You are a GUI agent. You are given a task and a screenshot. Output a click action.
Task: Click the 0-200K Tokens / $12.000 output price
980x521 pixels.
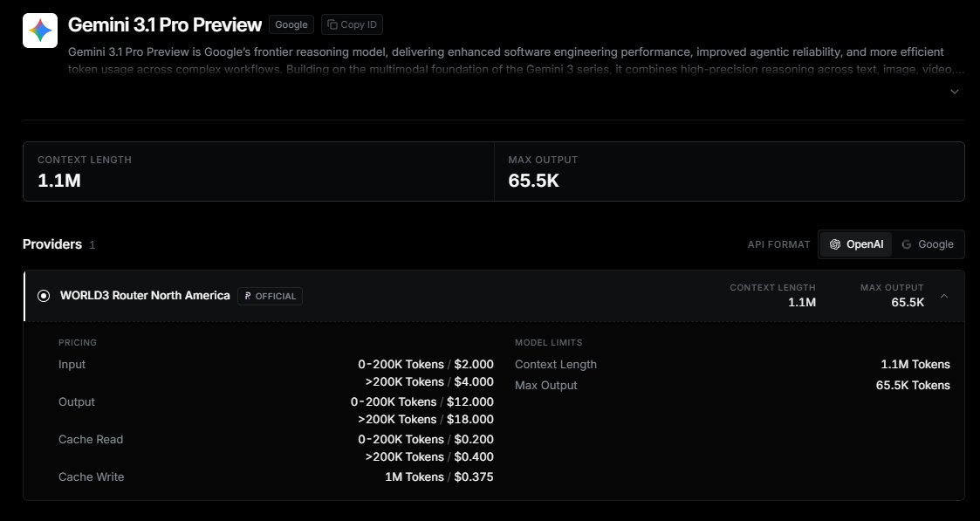421,401
